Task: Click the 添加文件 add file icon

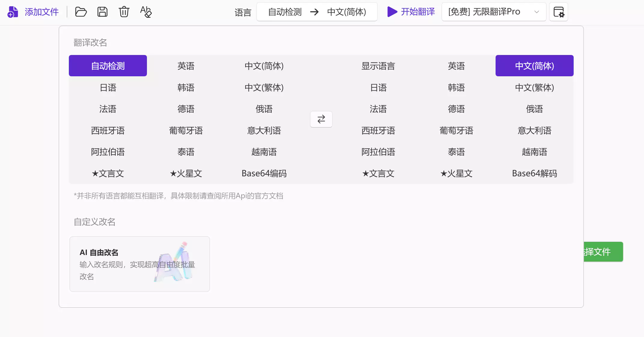Action: pyautogui.click(x=13, y=12)
